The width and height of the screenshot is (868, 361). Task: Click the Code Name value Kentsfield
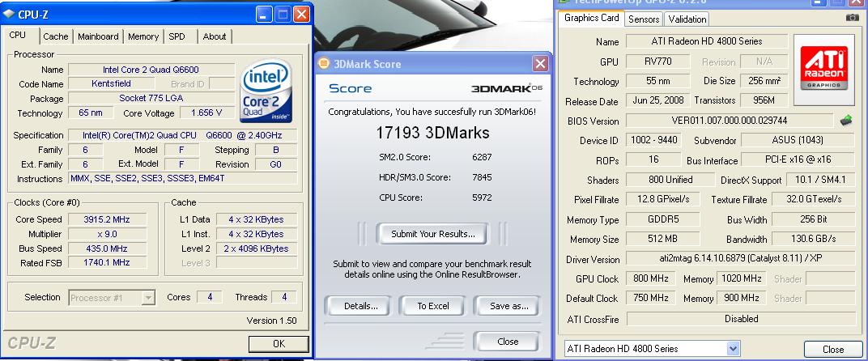click(x=111, y=84)
